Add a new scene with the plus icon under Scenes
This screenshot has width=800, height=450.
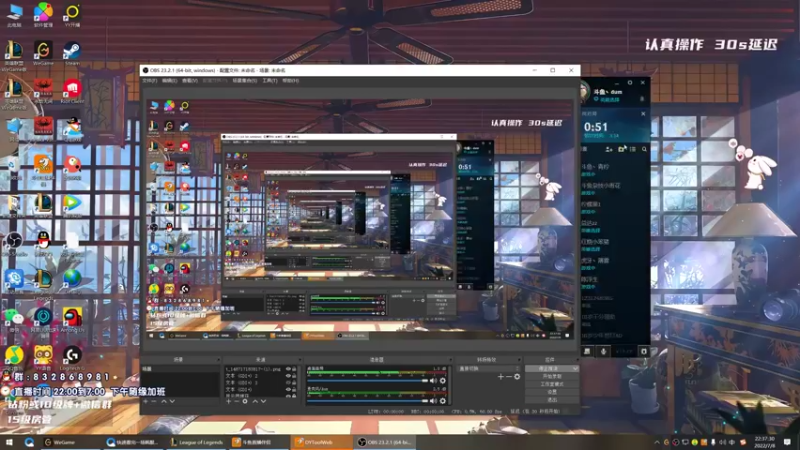point(145,402)
